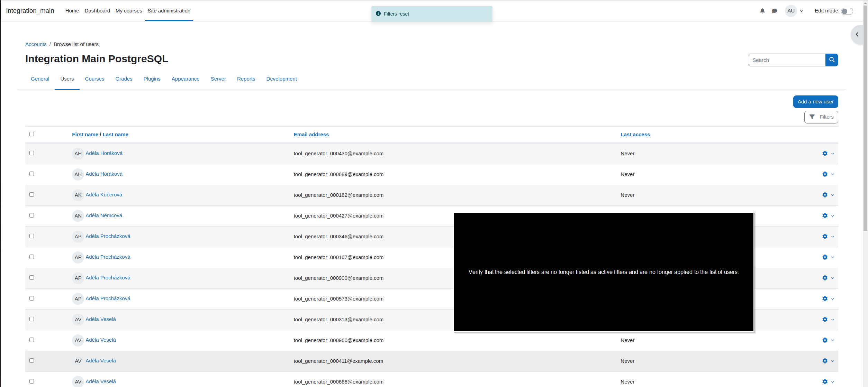Open the Development admin tab

281,79
